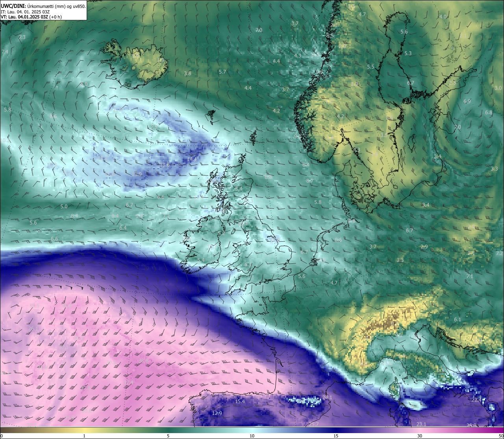Click the 5.0 value label over the Atlantic
This screenshot has width=504, height=439.
pos(64,207)
